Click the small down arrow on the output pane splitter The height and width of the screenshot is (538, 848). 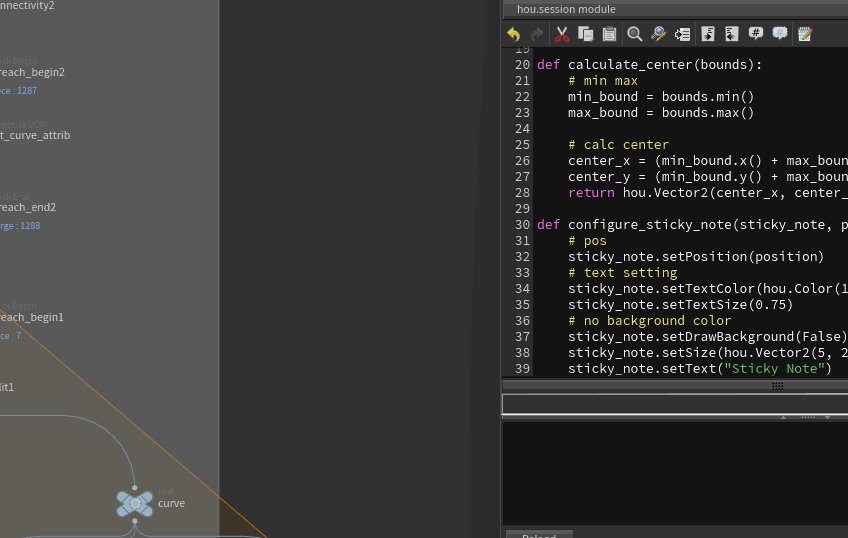(x=827, y=417)
